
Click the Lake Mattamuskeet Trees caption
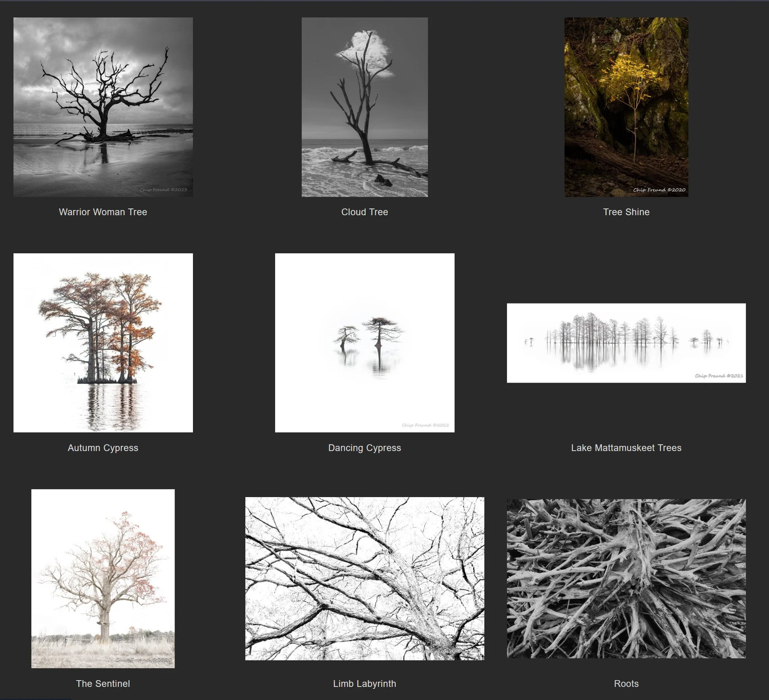coord(626,448)
